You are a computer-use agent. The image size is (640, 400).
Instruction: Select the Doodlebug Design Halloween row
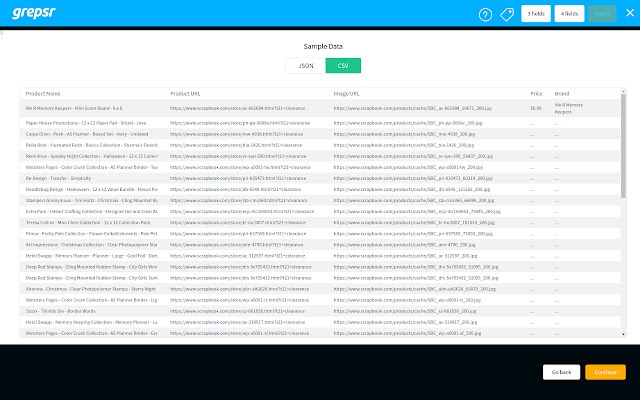tap(320, 189)
